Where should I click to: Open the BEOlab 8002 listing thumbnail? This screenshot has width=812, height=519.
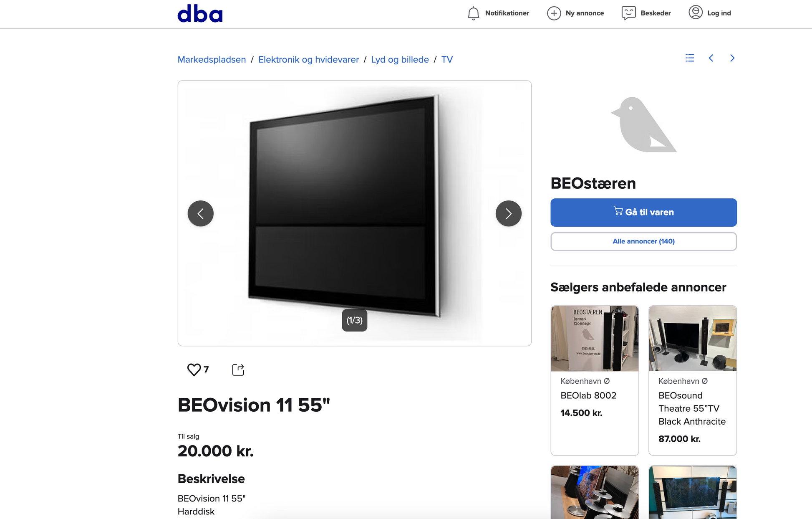(x=595, y=338)
